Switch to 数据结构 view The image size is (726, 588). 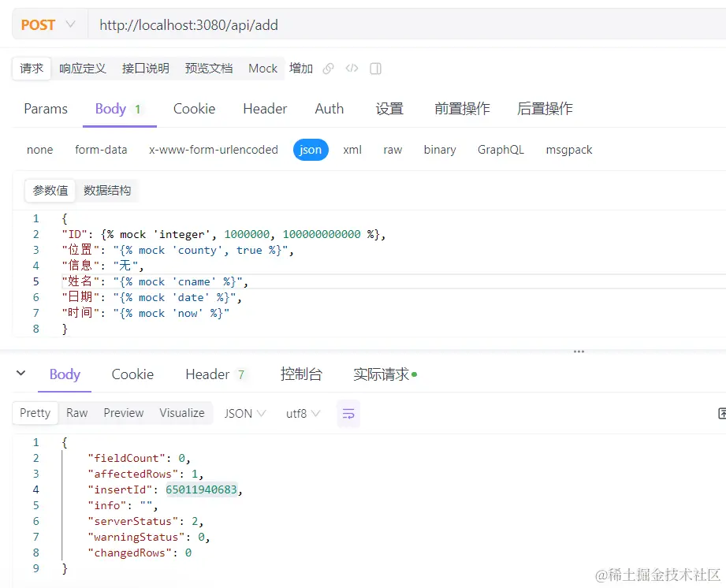(x=107, y=191)
